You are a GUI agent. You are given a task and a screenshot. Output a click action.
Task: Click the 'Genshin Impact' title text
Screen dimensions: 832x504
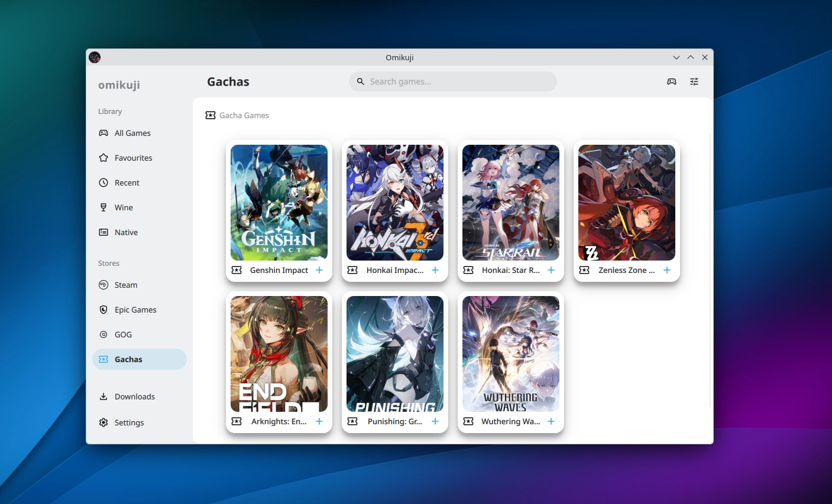click(279, 270)
